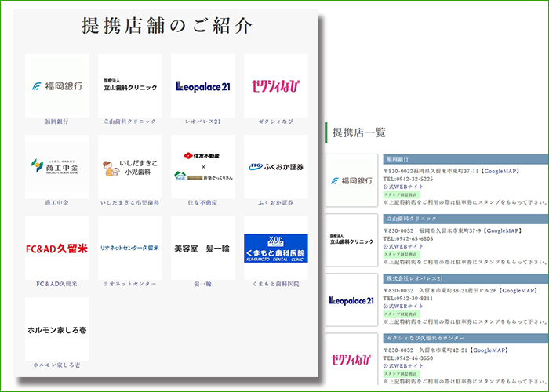
Task: Click phone number TEL:0942-65-6805
Action: pos(409,239)
